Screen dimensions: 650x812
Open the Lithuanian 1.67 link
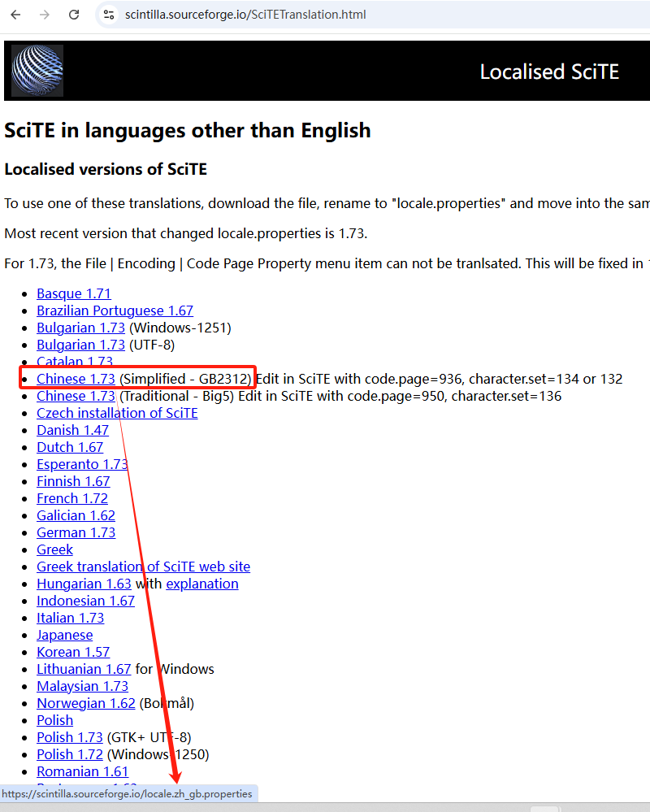84,670
